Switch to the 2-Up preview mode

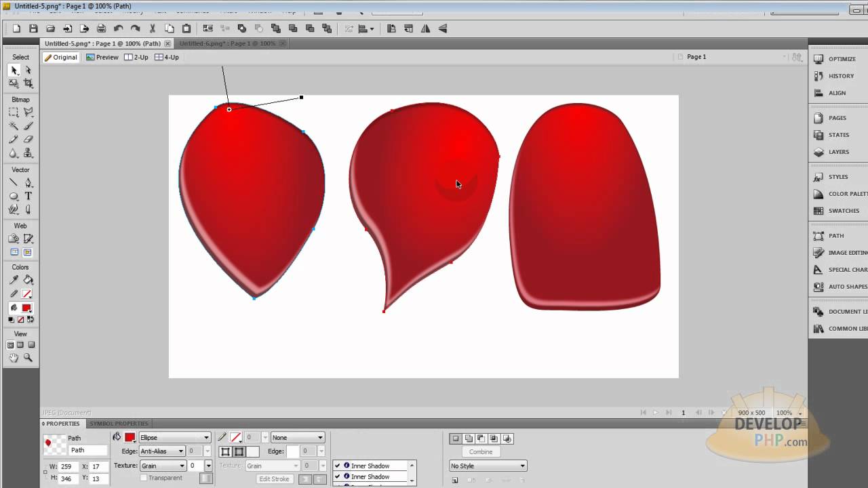136,57
